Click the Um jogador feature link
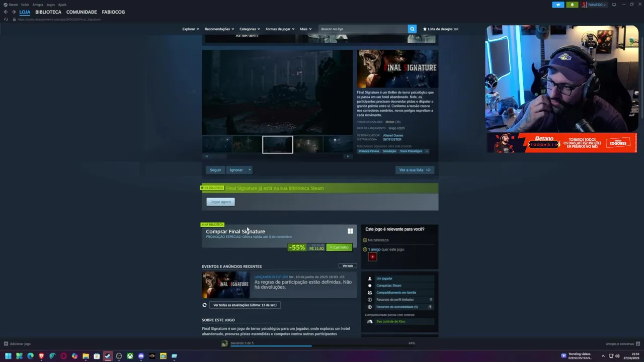The height and width of the screenshot is (362, 644). click(x=384, y=279)
